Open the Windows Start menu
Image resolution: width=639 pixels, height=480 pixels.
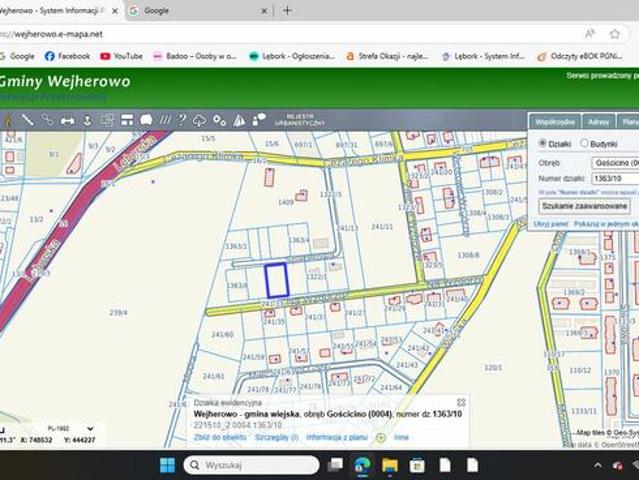pyautogui.click(x=167, y=465)
